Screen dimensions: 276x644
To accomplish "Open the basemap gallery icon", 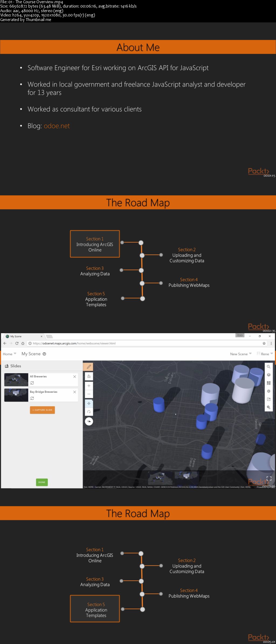I will pyautogui.click(x=268, y=383).
